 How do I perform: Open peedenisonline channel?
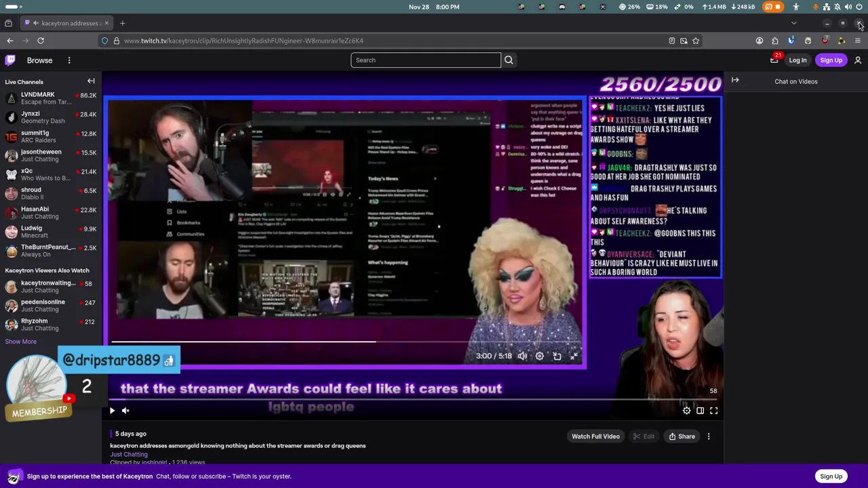51,306
